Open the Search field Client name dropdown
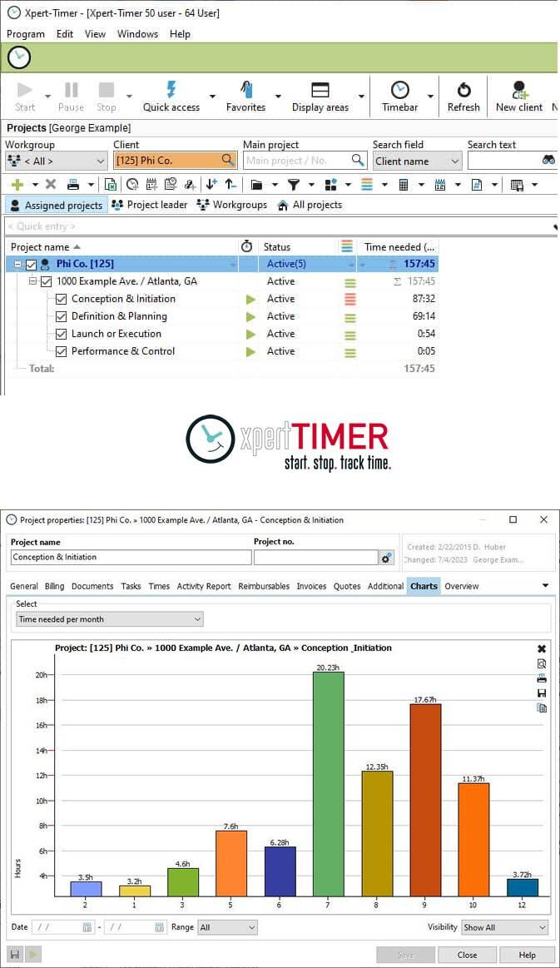 coord(418,161)
